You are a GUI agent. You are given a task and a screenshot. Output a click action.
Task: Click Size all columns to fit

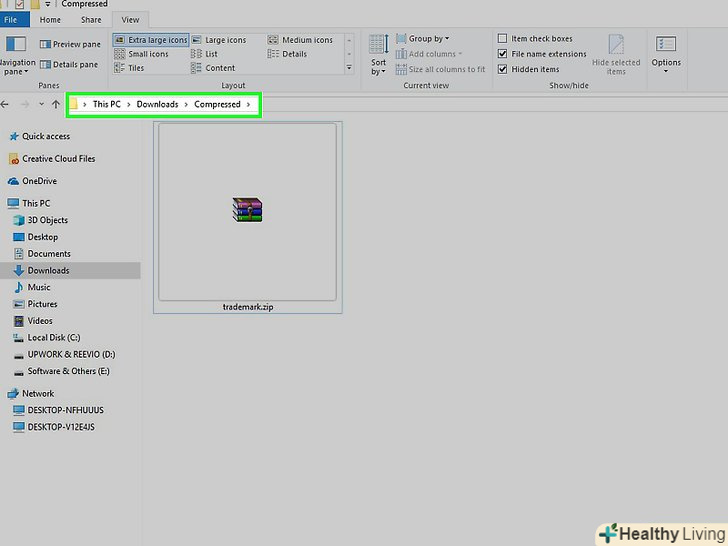[x=441, y=69]
